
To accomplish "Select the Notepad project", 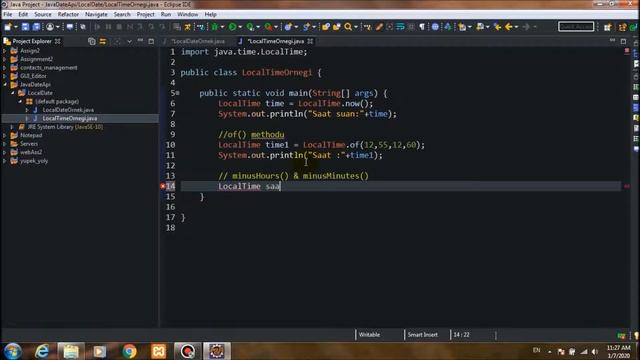I will [x=31, y=135].
